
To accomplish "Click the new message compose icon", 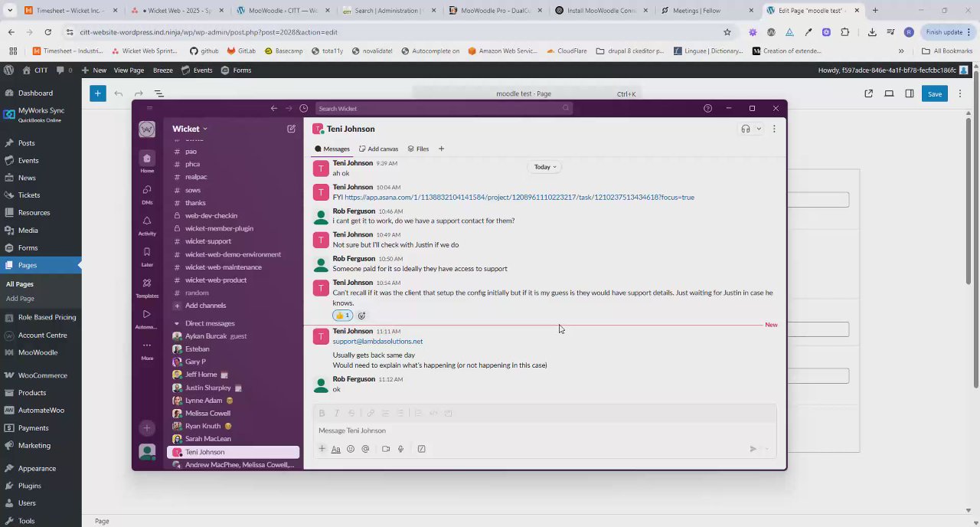I will click(291, 129).
